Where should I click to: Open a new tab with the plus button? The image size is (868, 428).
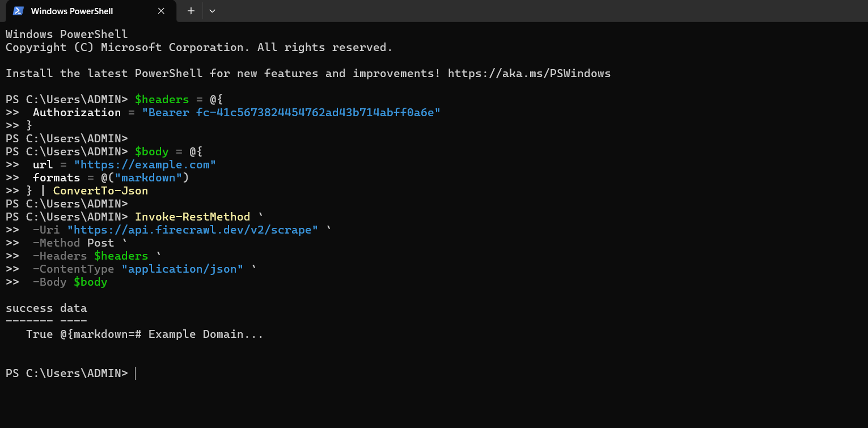click(x=191, y=11)
